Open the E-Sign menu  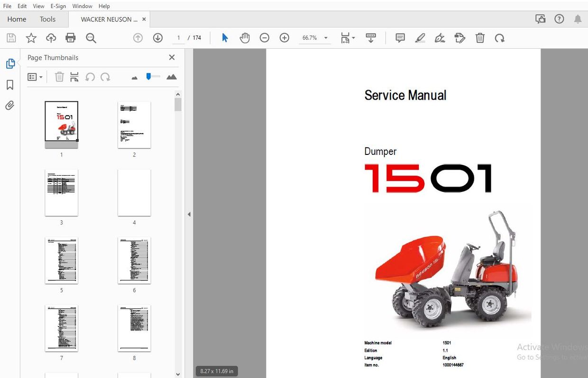pos(58,6)
